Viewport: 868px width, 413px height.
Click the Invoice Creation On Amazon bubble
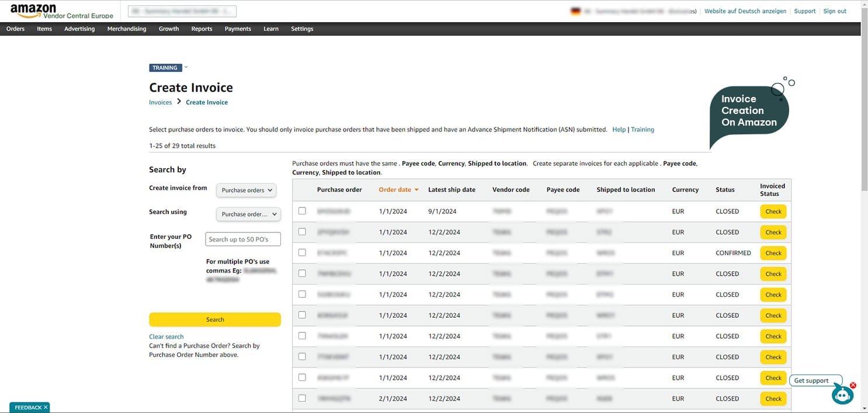(749, 110)
